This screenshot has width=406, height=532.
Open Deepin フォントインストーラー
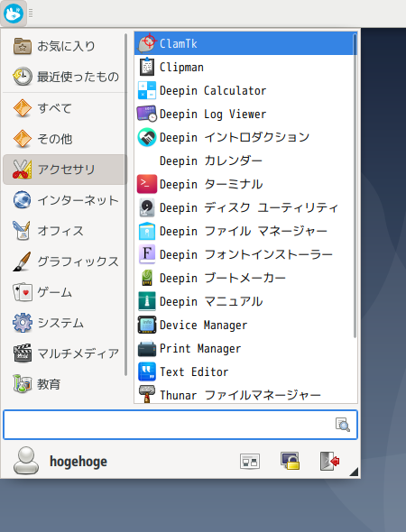[x=245, y=254]
